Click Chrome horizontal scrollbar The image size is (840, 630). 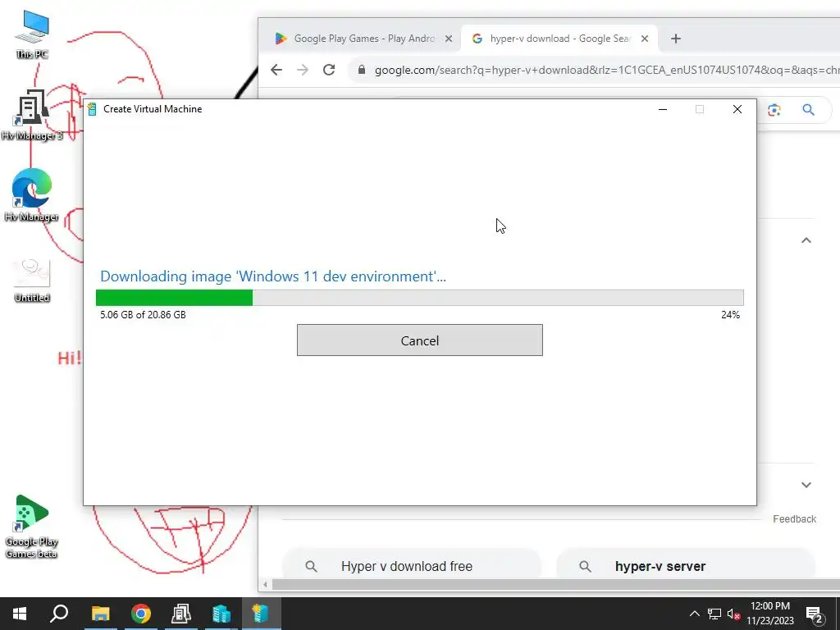coord(555,584)
